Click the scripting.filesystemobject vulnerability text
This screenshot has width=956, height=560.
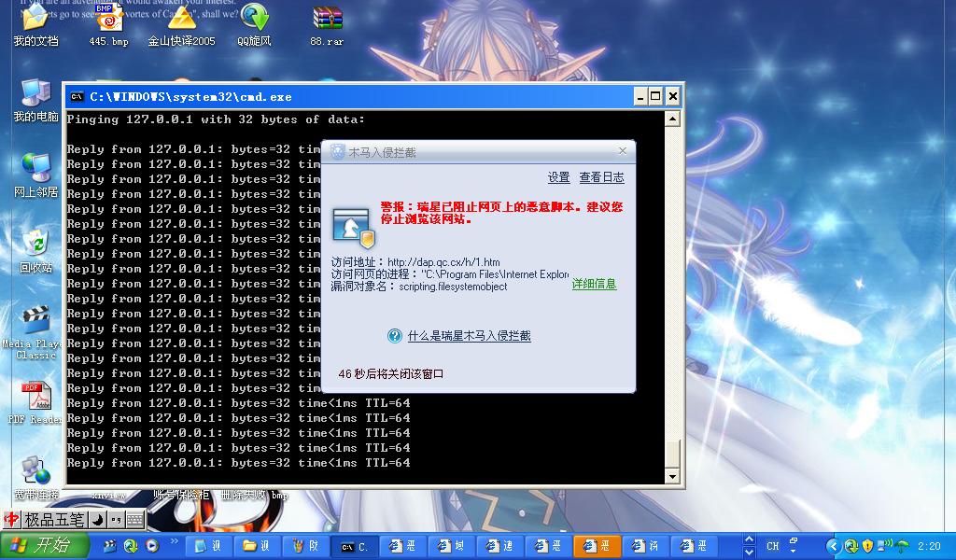pos(453,287)
